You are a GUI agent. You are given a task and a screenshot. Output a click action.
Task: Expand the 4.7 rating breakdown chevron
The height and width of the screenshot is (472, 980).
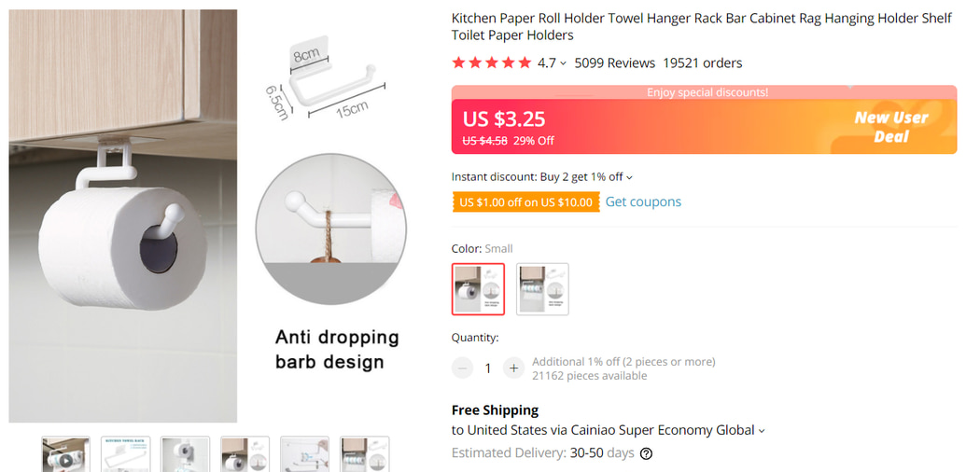(563, 63)
